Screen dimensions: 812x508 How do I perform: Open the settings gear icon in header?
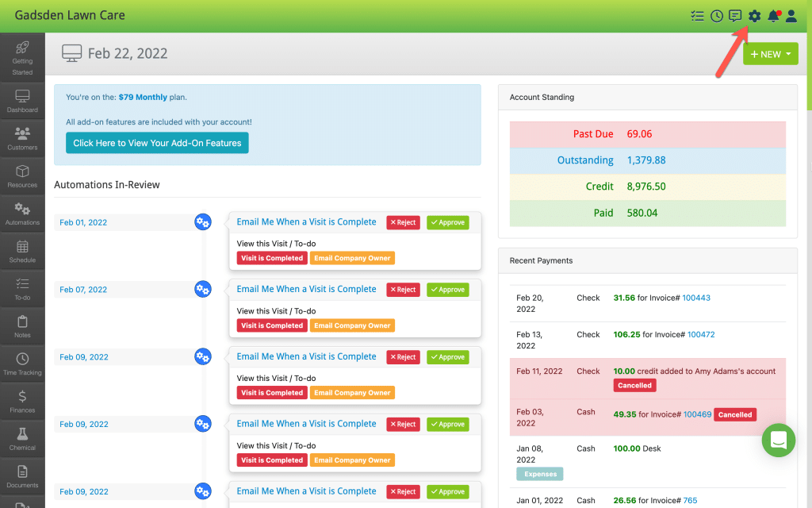754,16
